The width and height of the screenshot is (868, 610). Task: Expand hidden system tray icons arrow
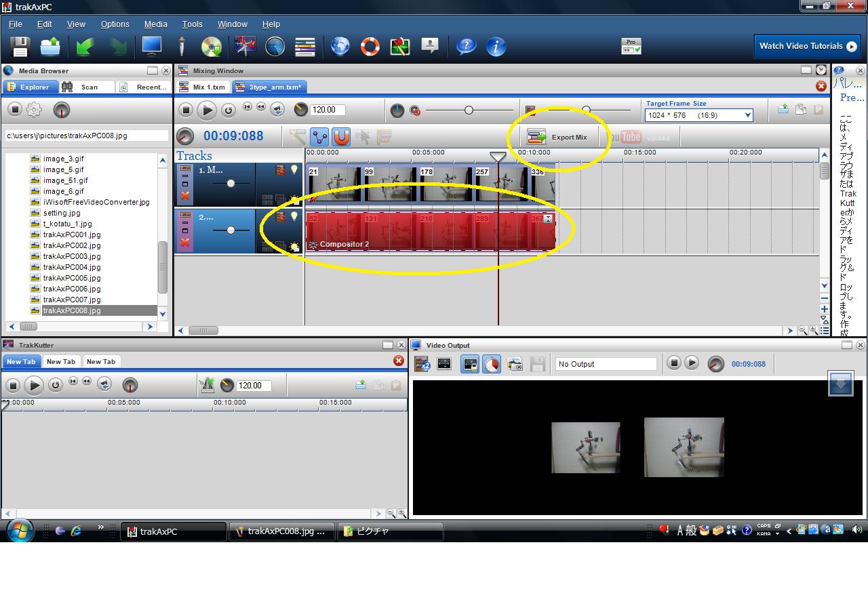(788, 531)
